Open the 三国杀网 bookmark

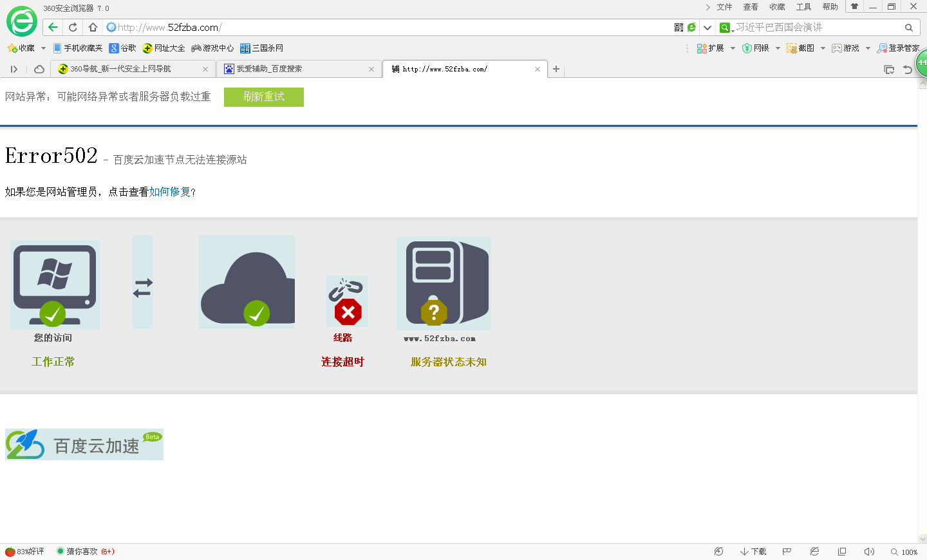tap(261, 48)
